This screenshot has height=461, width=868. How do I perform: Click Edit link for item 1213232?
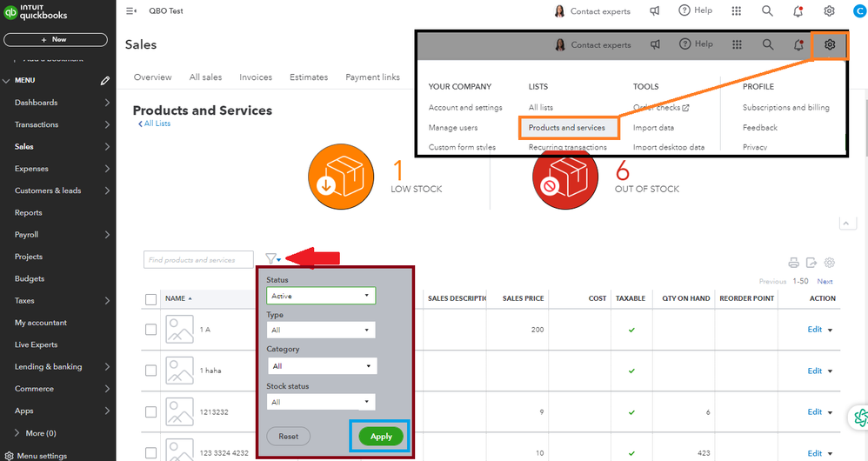[814, 411]
